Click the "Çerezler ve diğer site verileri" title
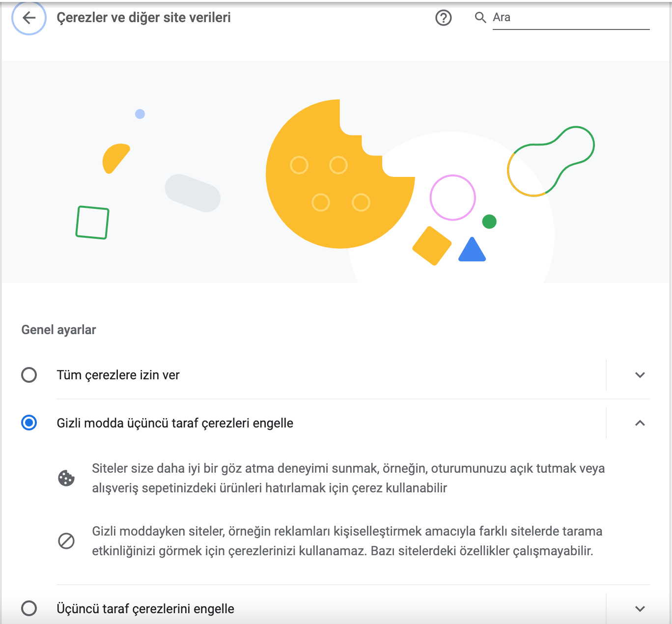This screenshot has height=624, width=672. click(143, 18)
